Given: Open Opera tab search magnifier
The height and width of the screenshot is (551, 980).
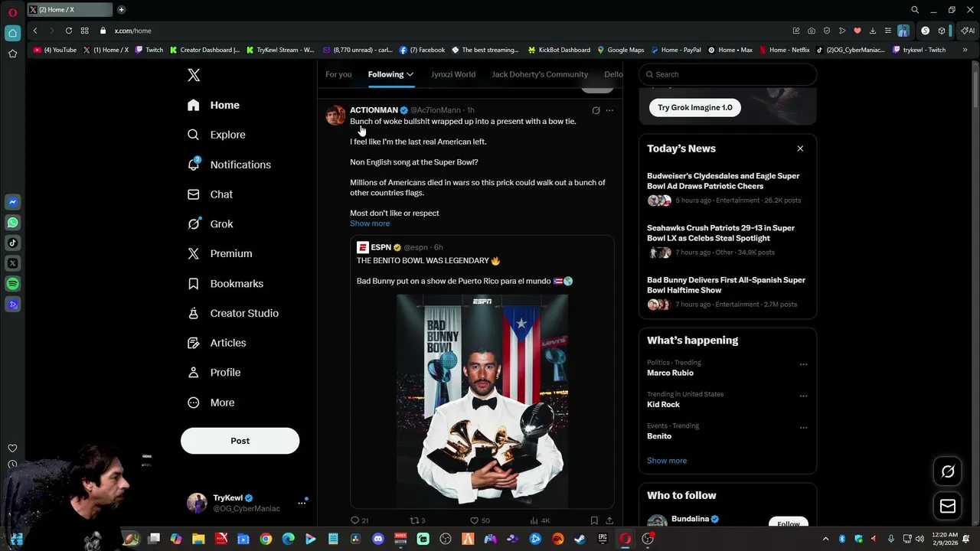Looking at the screenshot, I should (914, 10).
